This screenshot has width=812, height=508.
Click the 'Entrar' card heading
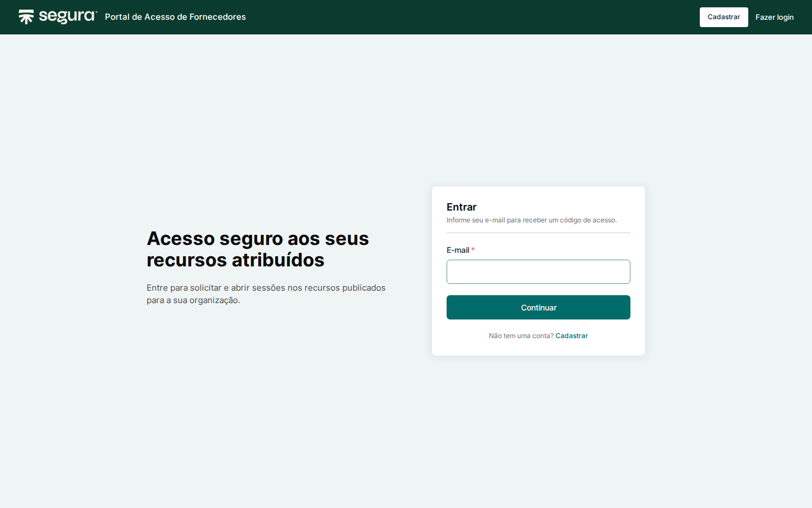[461, 207]
